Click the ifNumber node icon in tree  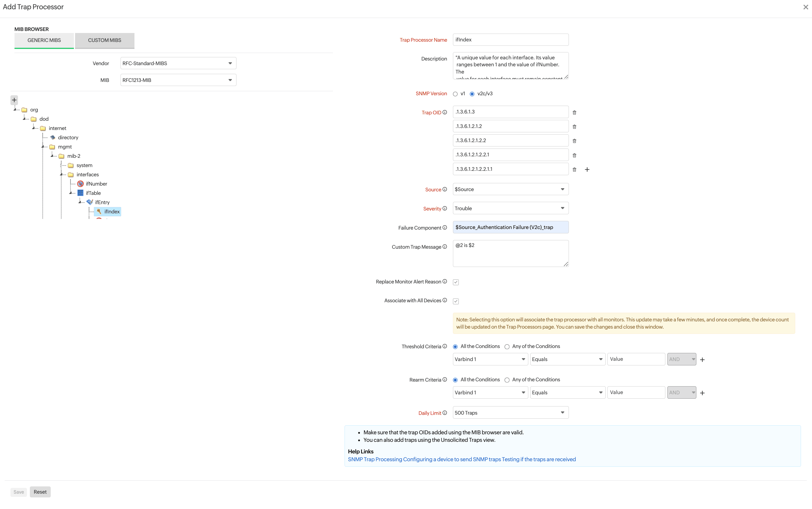[80, 184]
